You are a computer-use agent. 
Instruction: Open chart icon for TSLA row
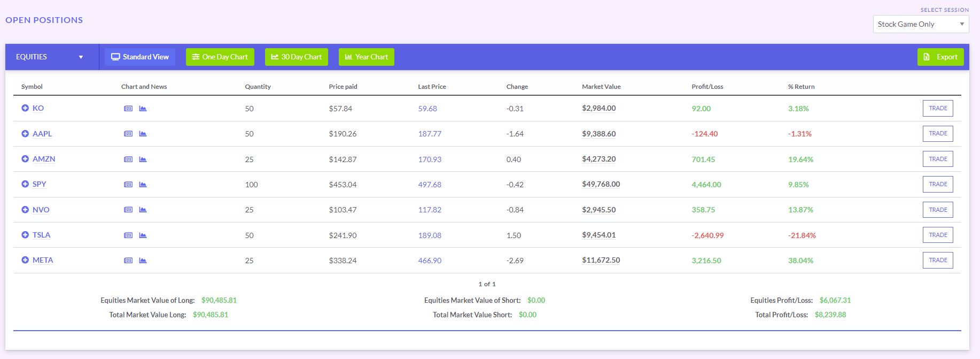coord(143,235)
